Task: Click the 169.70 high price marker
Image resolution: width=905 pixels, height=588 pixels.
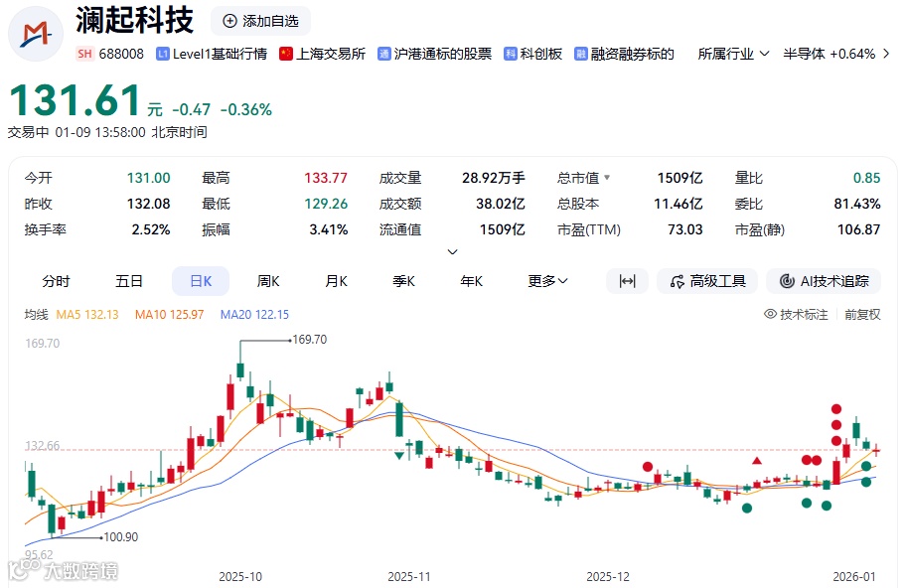Action: click(x=309, y=340)
